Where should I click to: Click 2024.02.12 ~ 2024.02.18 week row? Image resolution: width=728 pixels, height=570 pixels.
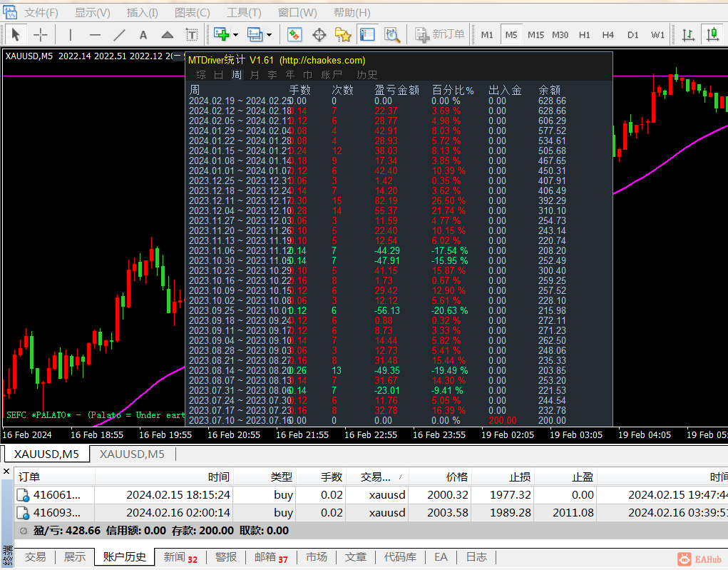click(377, 111)
